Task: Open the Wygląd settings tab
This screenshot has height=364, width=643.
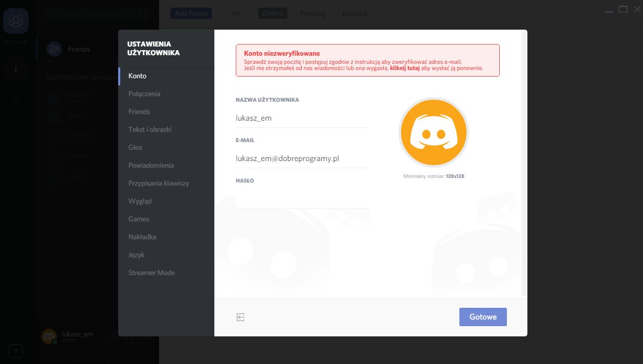Action: [x=166, y=201]
